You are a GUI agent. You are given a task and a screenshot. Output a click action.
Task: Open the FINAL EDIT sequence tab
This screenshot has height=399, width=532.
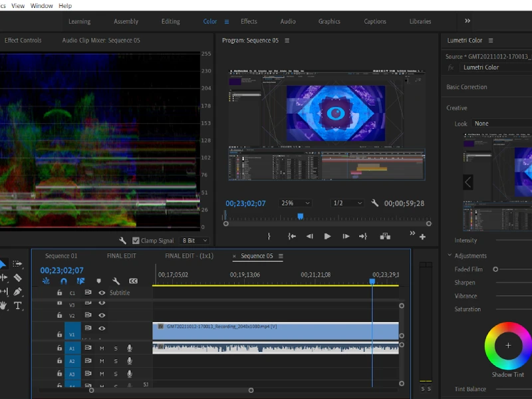122,256
